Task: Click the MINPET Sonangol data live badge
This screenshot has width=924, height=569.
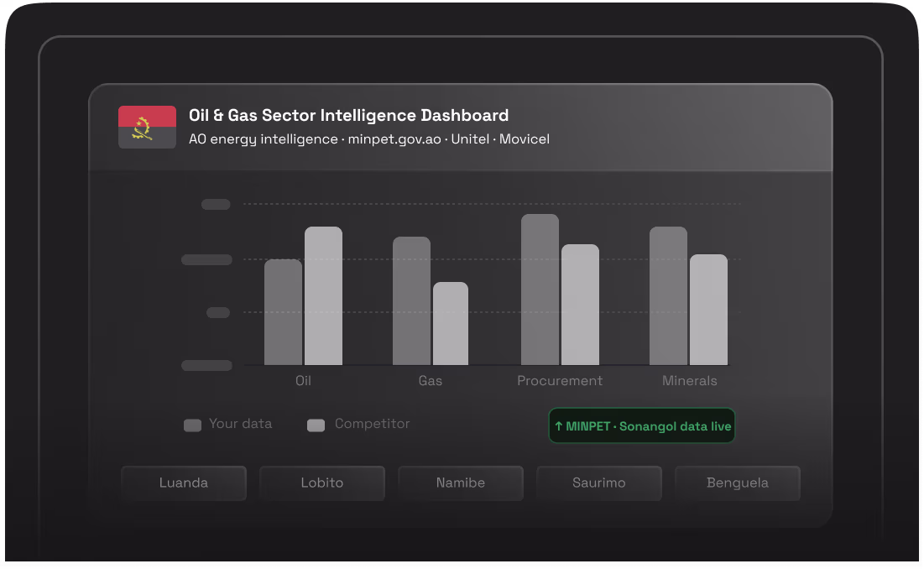Action: click(x=642, y=425)
